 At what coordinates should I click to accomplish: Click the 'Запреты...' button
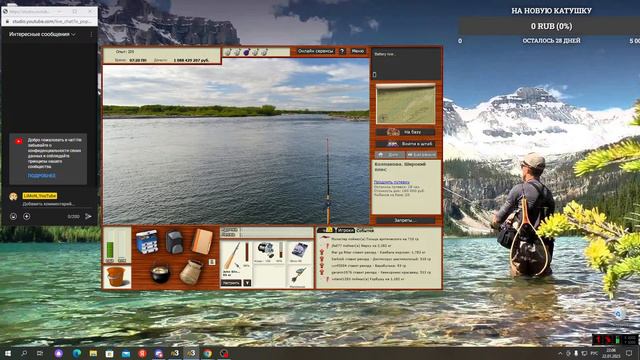click(x=405, y=220)
